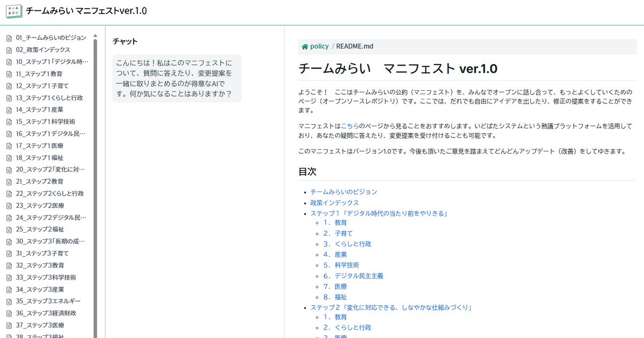Click the document icon beside 12_ステップ1子育て
Image resolution: width=644 pixels, height=338 pixels.
(9, 85)
